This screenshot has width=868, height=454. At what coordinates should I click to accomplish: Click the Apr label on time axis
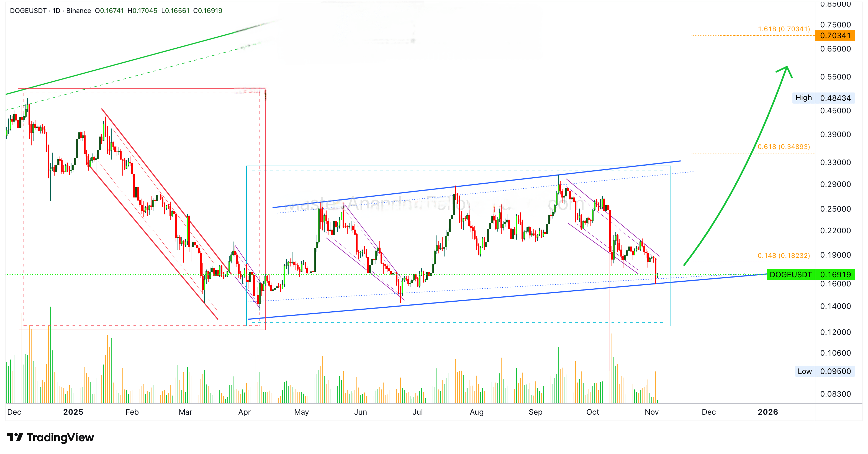244,412
